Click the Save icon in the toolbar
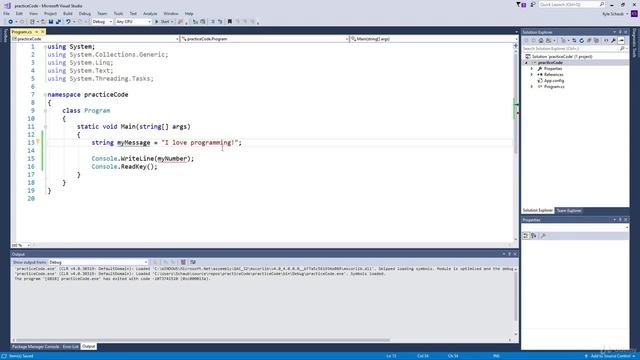 tap(51, 22)
